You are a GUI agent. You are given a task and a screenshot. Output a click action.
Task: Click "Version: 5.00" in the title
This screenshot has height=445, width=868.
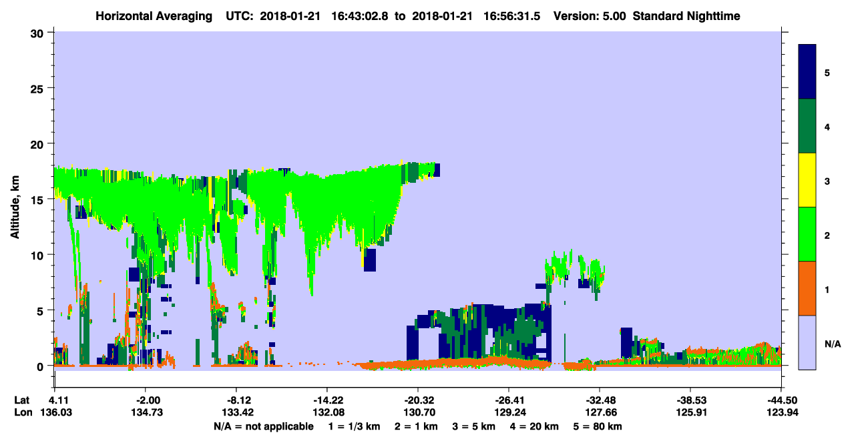coord(590,16)
